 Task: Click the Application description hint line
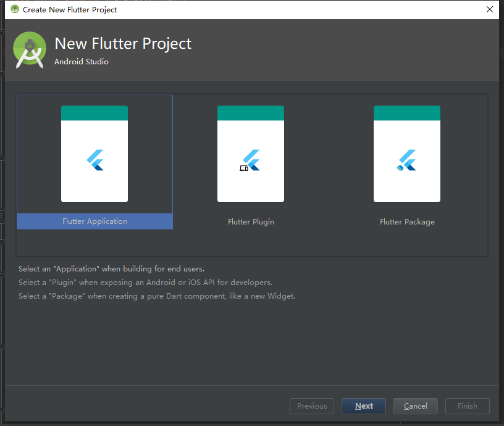[112, 269]
